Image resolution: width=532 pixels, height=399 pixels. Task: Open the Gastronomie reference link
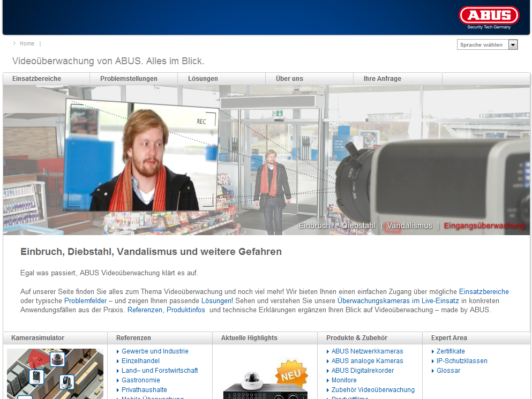141,380
